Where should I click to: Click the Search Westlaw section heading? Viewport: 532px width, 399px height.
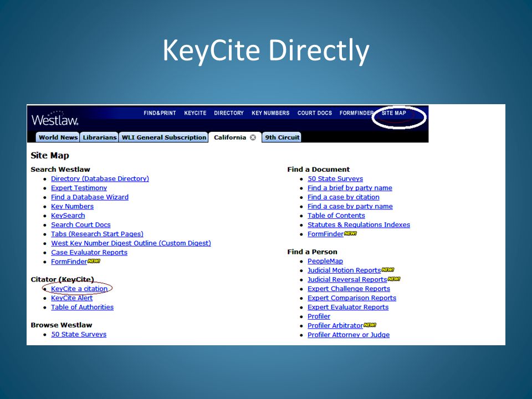60,170
